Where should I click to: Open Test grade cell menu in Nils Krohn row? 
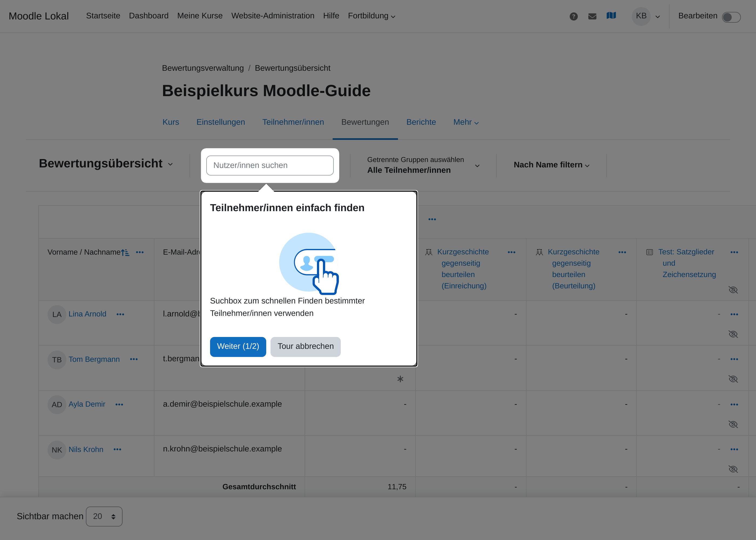(734, 449)
